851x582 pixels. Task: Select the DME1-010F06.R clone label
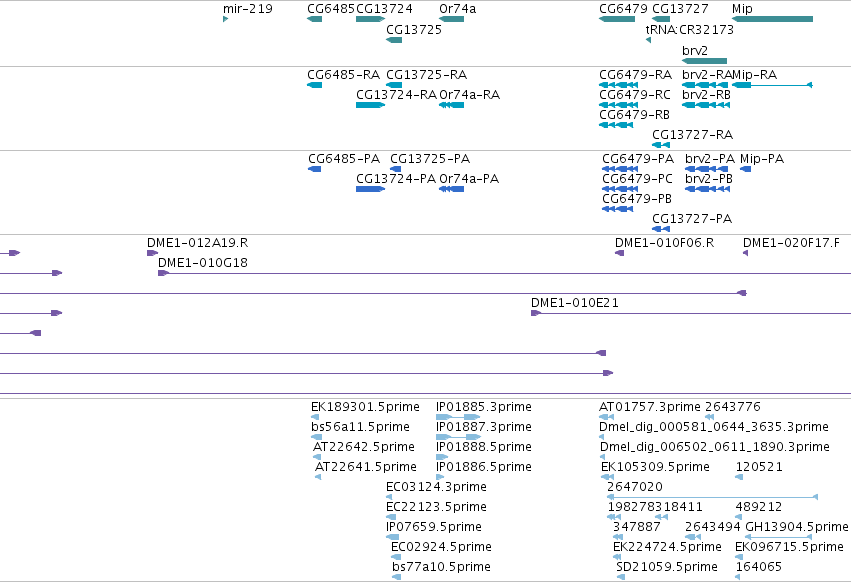tap(664, 243)
